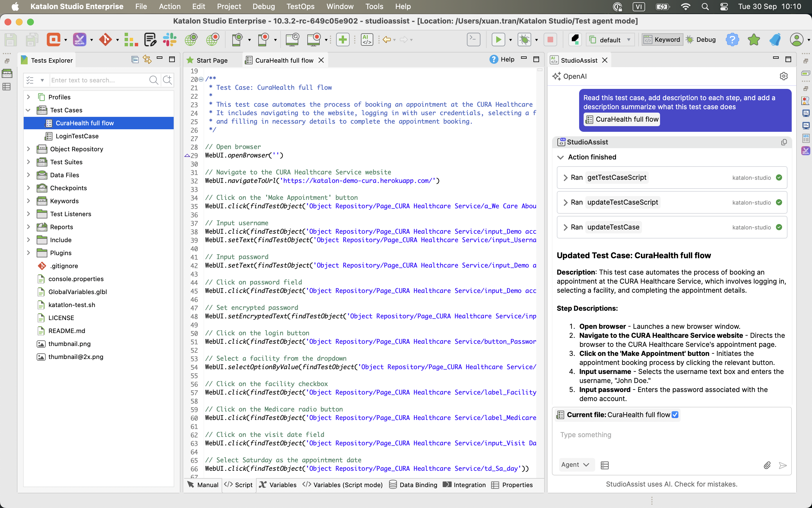Viewport: 812px width, 508px height.
Task: Click the colored squares report toolbar icon
Action: (x=131, y=40)
